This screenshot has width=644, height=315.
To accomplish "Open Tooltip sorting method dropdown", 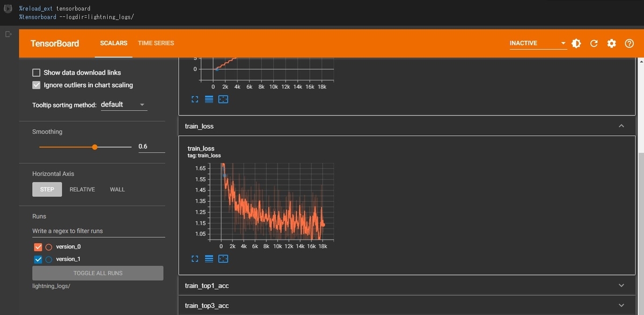I will point(123,105).
